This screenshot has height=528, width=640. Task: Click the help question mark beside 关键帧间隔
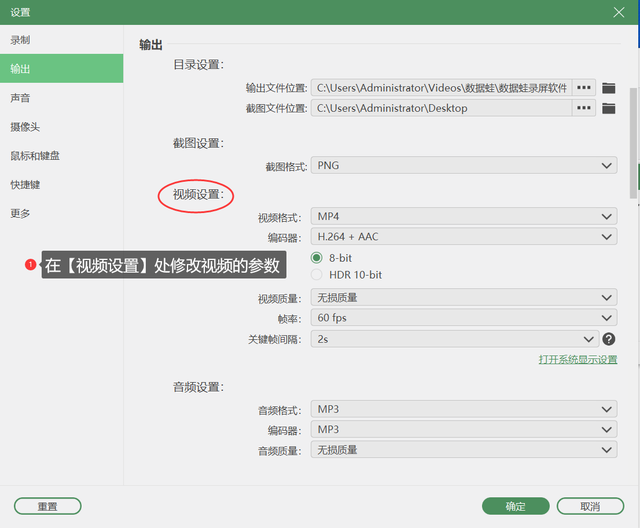pos(609,339)
